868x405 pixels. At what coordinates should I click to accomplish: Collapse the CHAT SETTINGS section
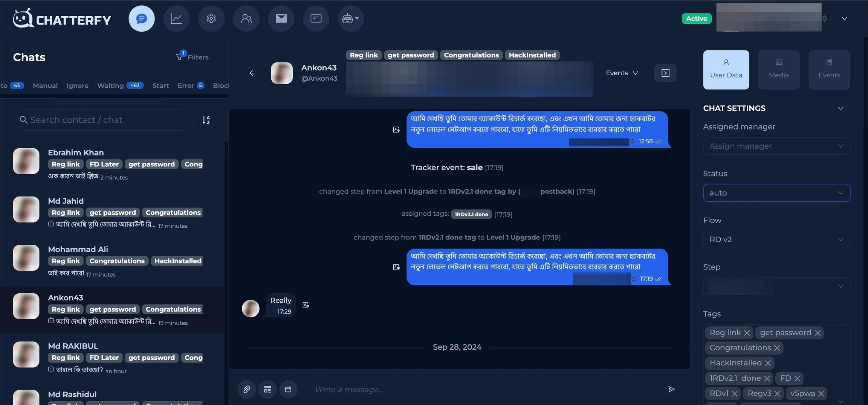tap(840, 108)
